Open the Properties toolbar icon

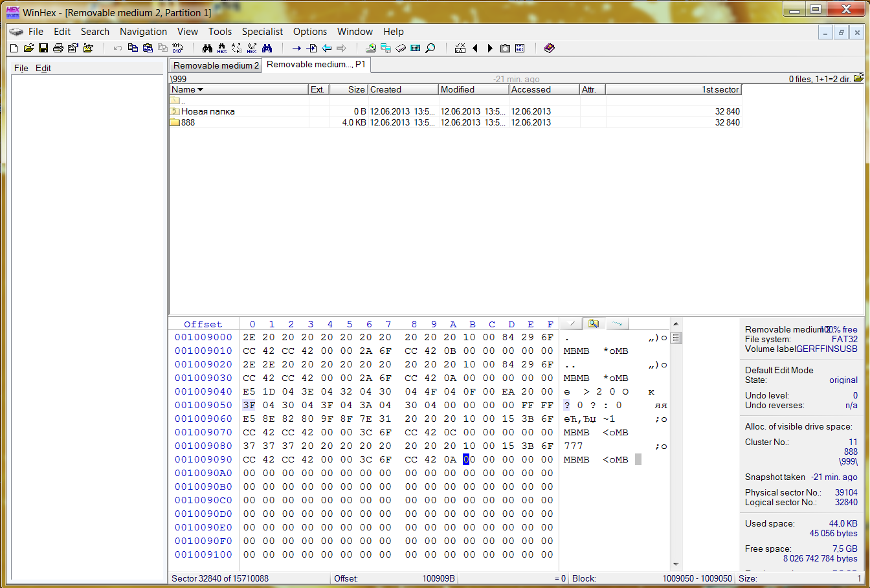pos(73,48)
